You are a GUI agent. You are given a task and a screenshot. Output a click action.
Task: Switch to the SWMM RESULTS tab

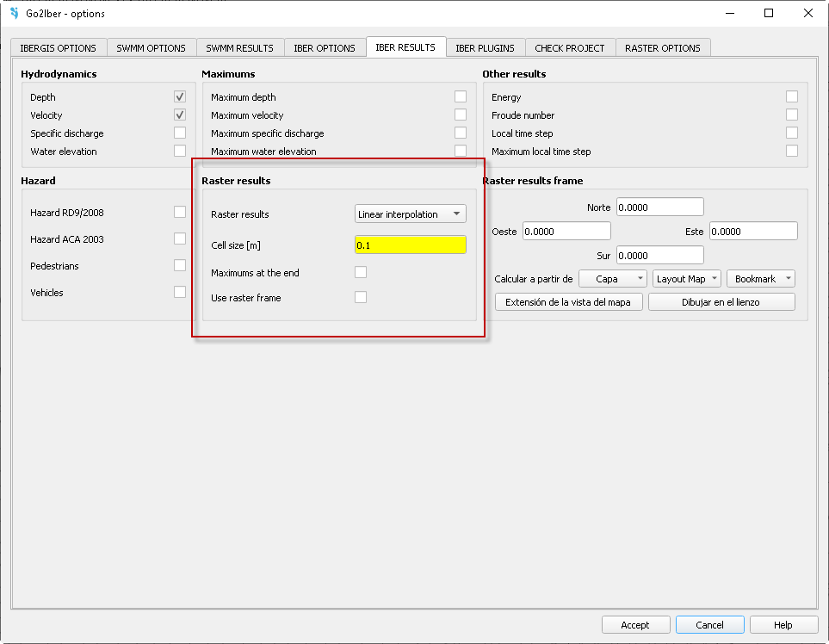pos(239,48)
